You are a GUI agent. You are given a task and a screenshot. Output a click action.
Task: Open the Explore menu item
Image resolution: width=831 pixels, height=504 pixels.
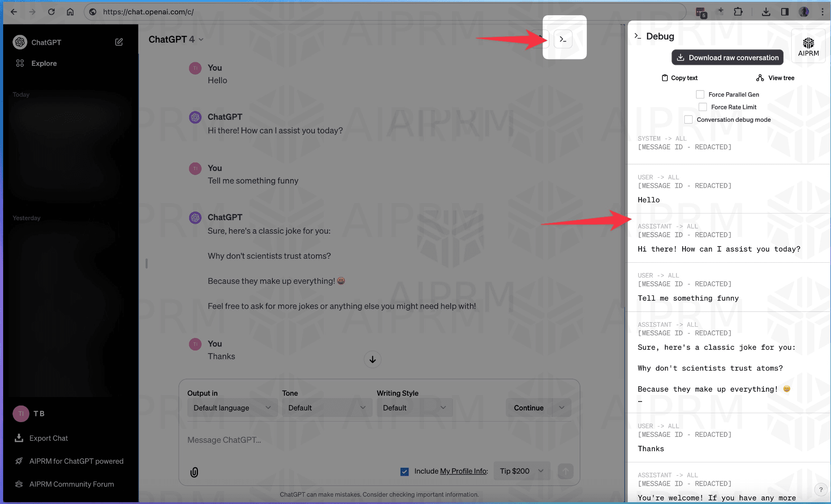click(44, 63)
